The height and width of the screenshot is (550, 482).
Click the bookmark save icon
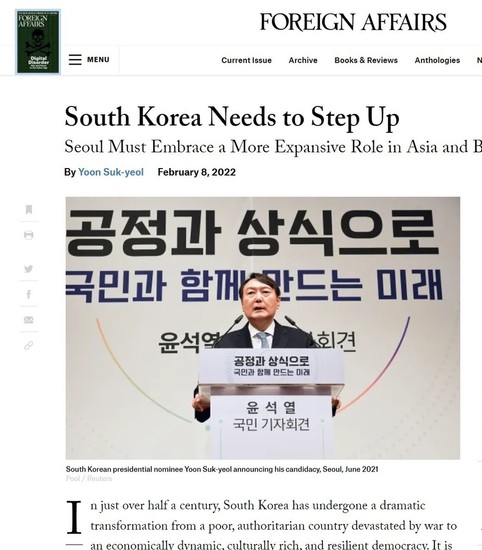point(29,209)
